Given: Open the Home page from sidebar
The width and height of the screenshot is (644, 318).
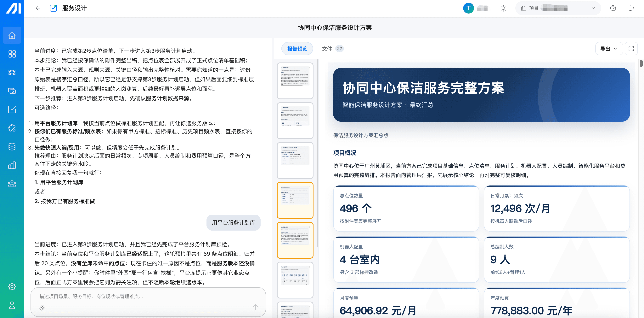Looking at the screenshot, I should 12,35.
